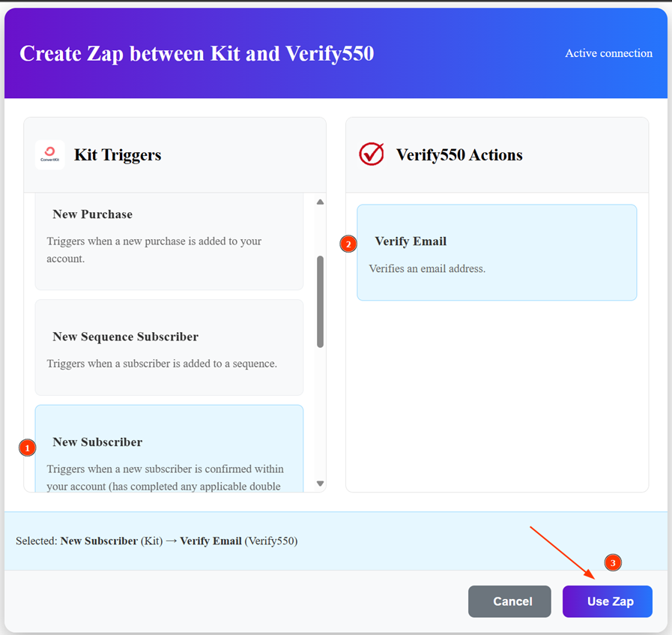Click the Verify550 Actions heading
The width and height of the screenshot is (672, 635).
tap(459, 154)
